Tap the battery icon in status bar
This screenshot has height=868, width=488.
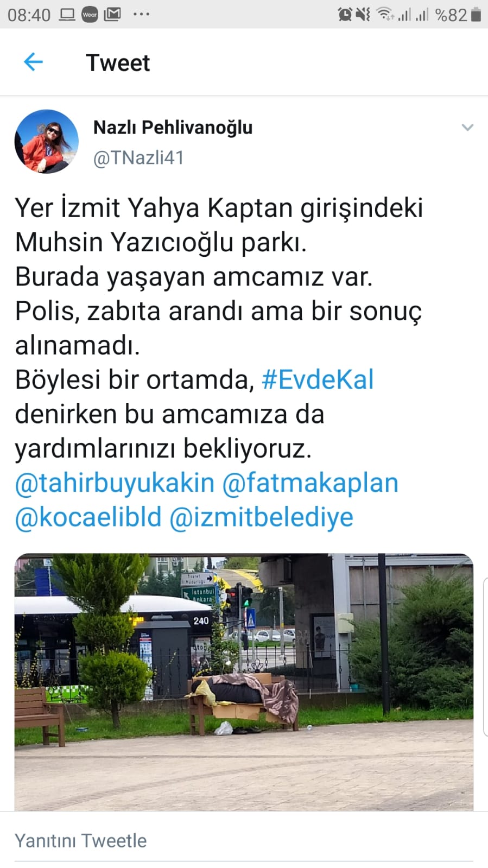(476, 15)
